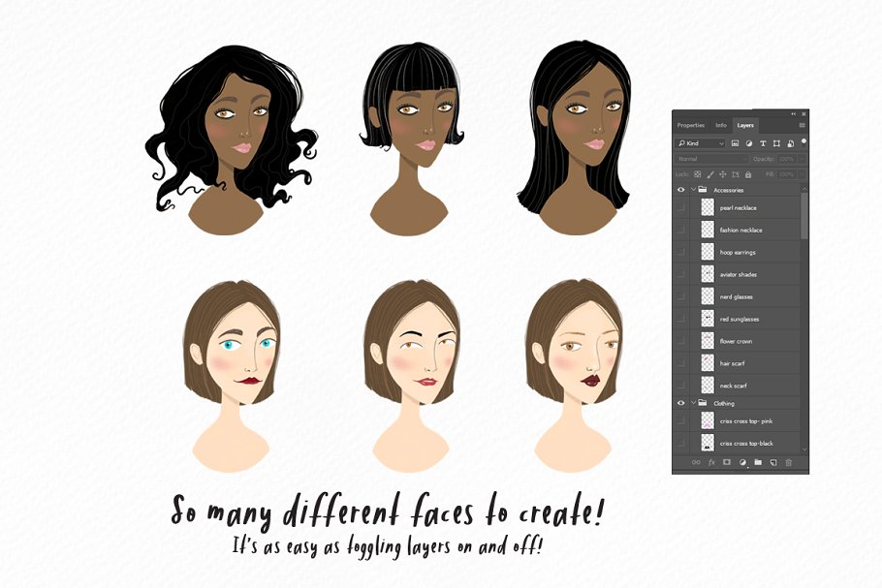
Task: Open the layer style fx menu
Action: pos(710,462)
